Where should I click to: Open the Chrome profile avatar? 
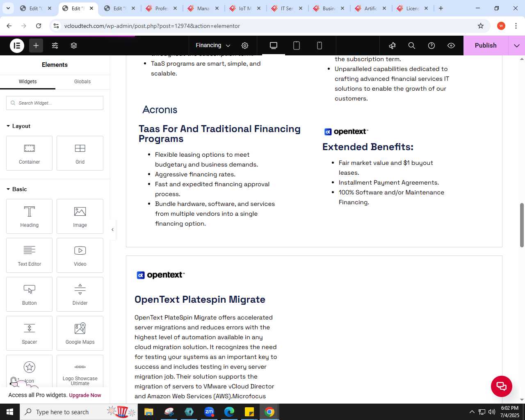pyautogui.click(x=501, y=26)
